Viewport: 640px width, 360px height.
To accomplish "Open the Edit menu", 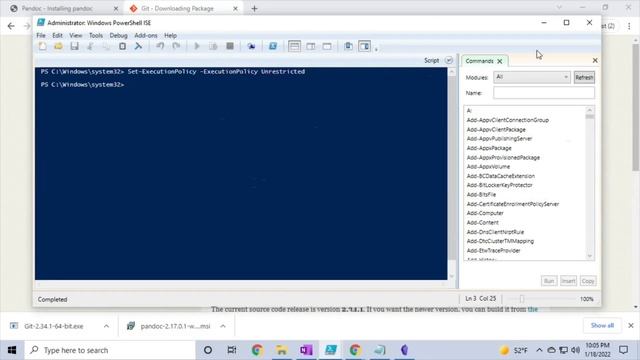I will pyautogui.click(x=57, y=36).
